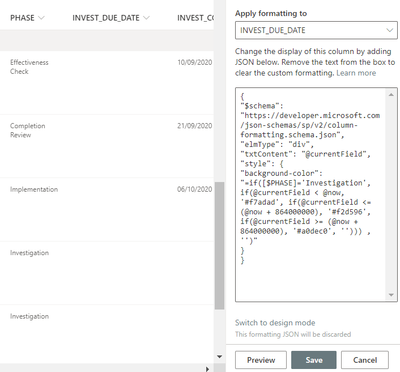Open the Learn more link
Screen dimensions: 400x372
pyautogui.click(x=356, y=73)
